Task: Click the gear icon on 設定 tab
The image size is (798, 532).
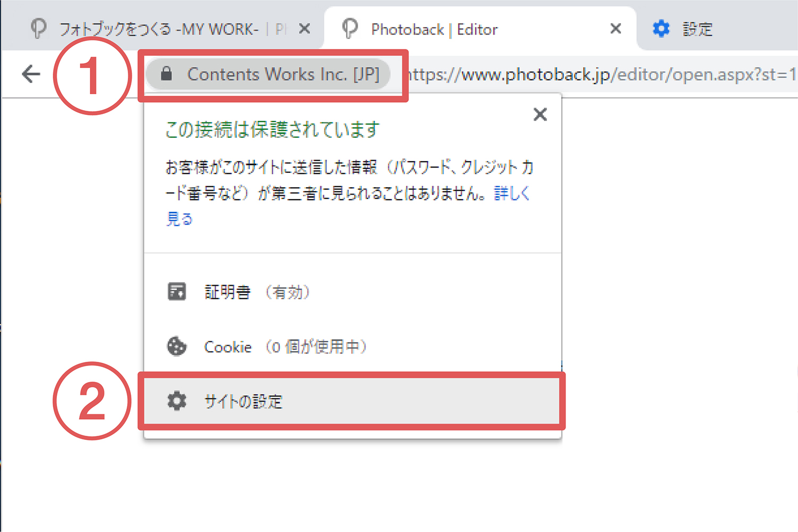Action: (x=661, y=29)
